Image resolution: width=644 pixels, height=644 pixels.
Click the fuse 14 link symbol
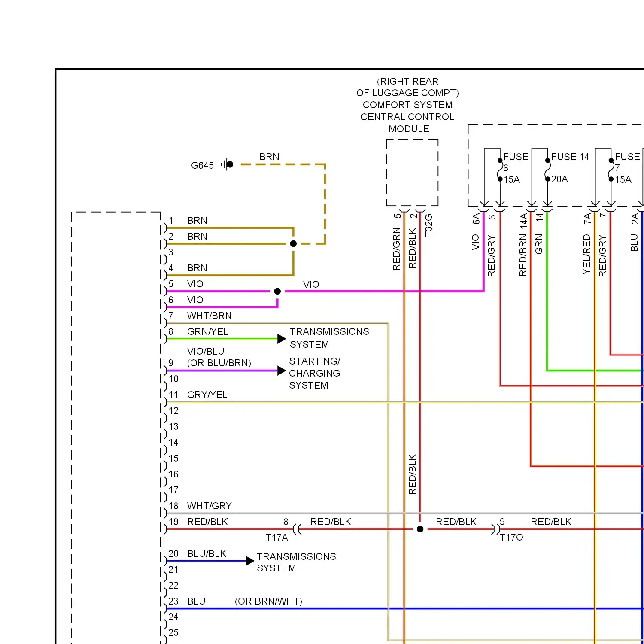point(548,170)
